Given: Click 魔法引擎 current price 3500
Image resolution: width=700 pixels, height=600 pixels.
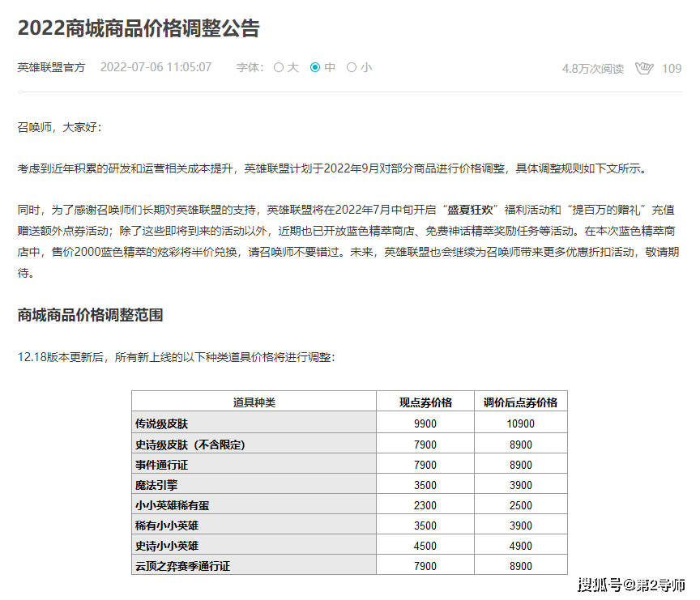Looking at the screenshot, I should pyautogui.click(x=425, y=485).
